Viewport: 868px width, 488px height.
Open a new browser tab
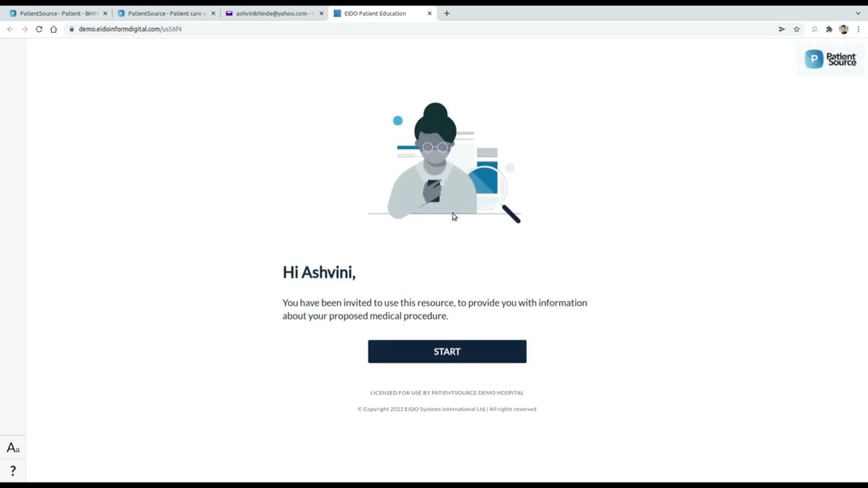447,14
